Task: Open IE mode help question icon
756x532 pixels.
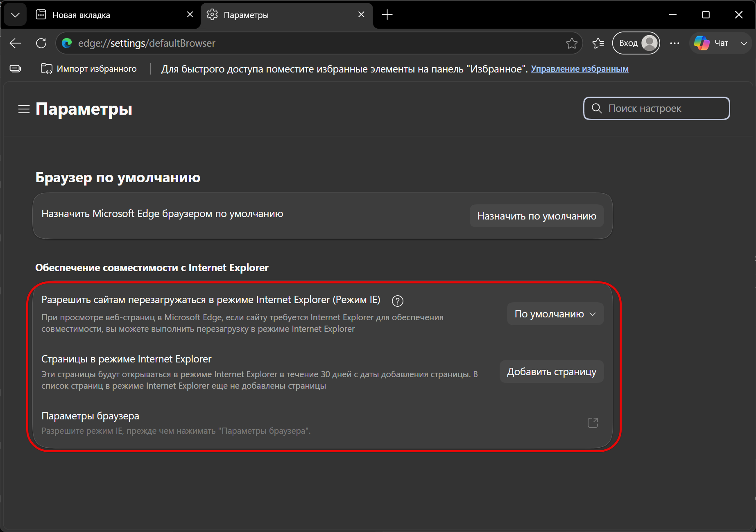Action: click(x=397, y=301)
